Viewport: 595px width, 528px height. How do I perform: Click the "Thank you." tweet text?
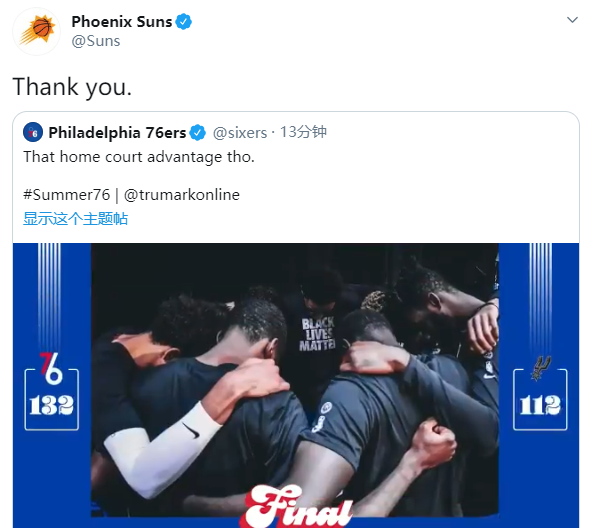[x=72, y=87]
